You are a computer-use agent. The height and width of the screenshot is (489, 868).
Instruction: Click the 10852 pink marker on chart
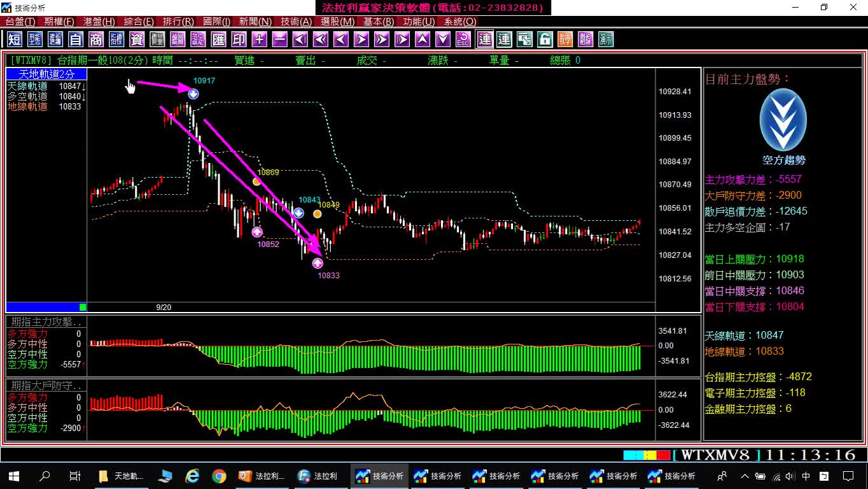[257, 232]
